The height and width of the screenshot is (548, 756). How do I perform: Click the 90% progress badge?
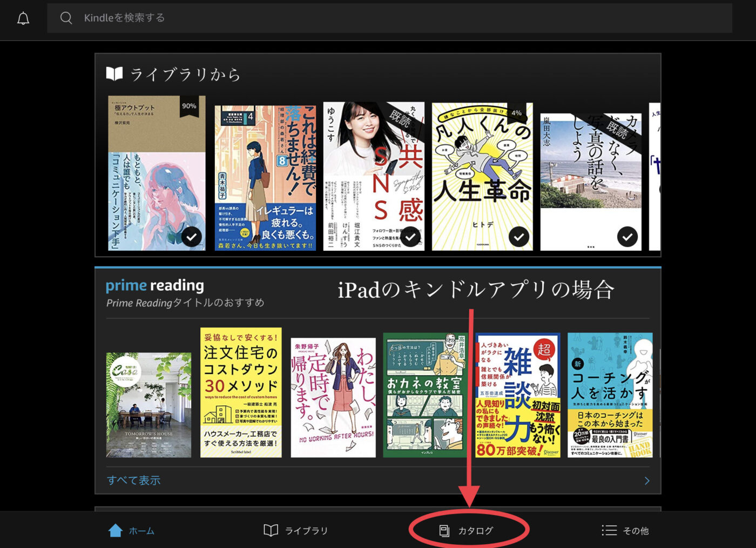(x=189, y=106)
